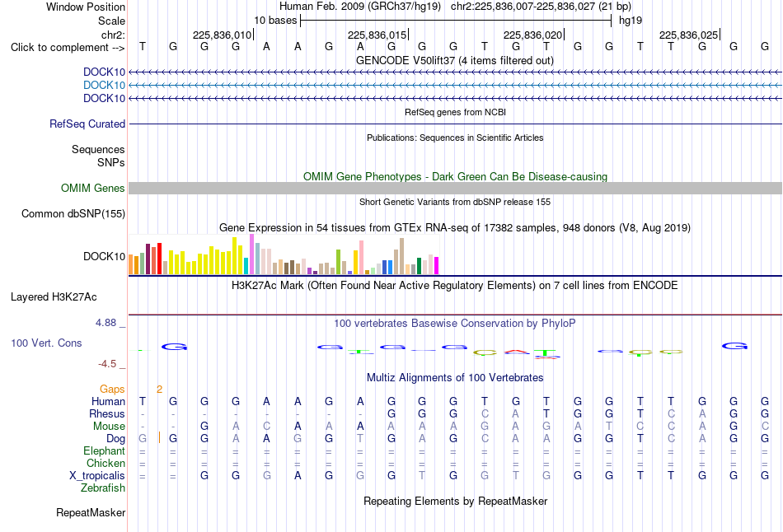Click the DOCK10 GTEx expression label

coord(105,256)
